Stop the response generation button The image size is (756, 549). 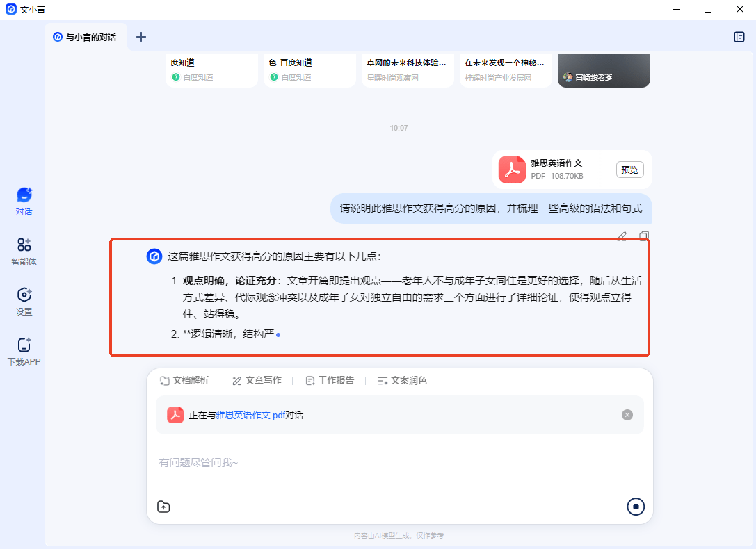(x=636, y=507)
